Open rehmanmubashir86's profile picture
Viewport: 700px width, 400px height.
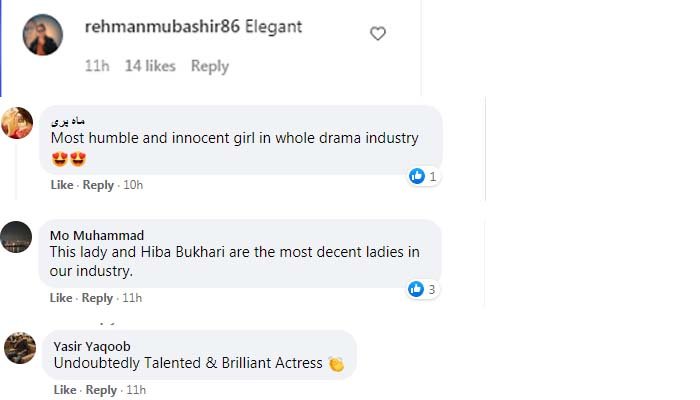point(43,35)
